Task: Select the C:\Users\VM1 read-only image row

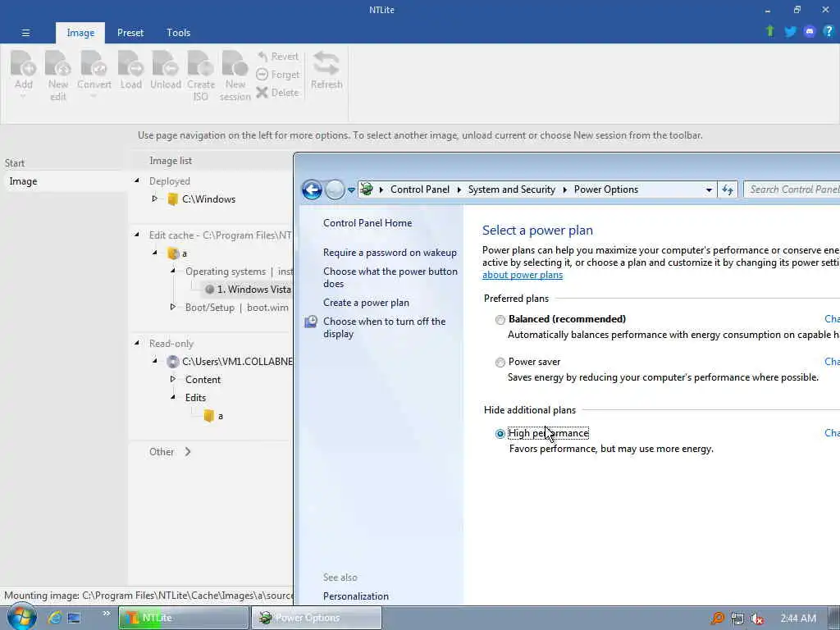Action: pos(230,362)
